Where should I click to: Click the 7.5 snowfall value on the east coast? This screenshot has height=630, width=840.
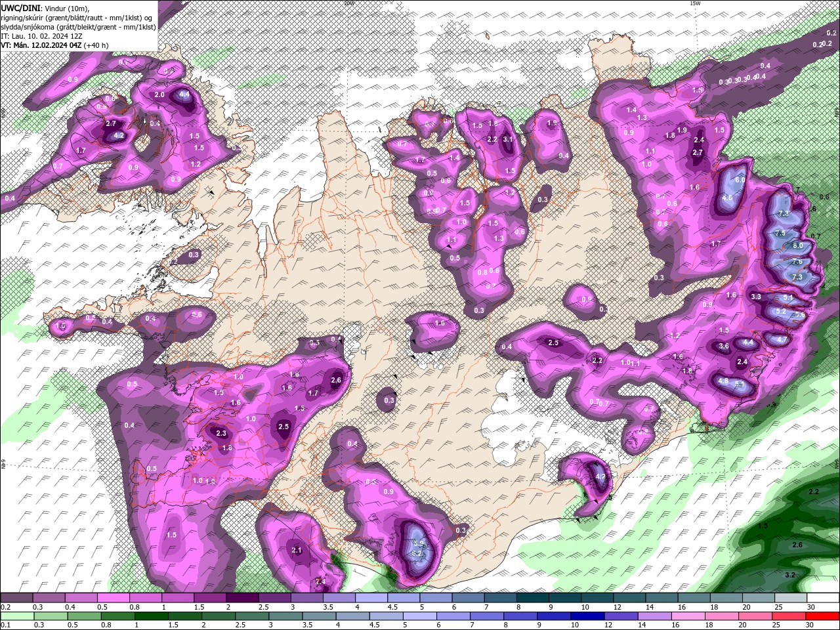[780, 233]
